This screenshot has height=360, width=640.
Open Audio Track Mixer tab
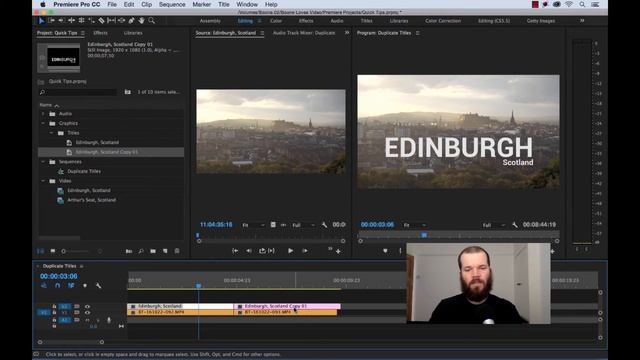304,33
